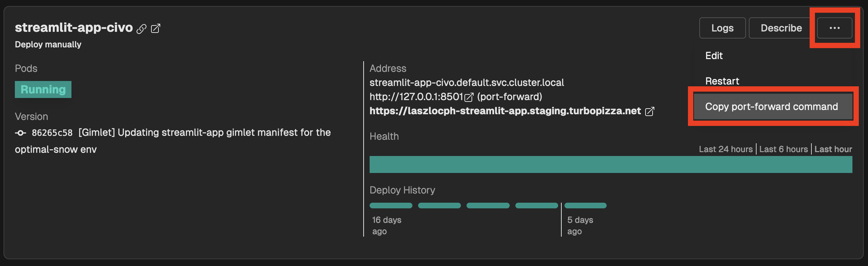868x266 pixels.
Task: Click commit hash 86265c58
Action: point(52,133)
